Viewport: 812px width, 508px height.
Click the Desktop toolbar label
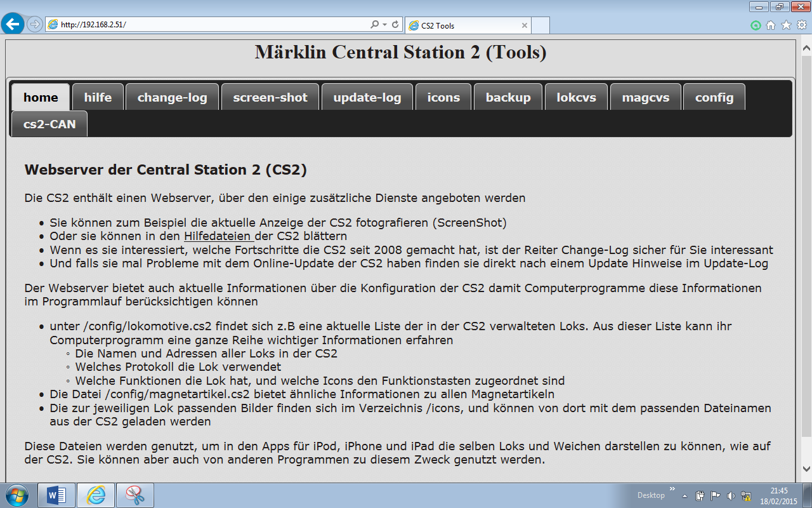651,495
